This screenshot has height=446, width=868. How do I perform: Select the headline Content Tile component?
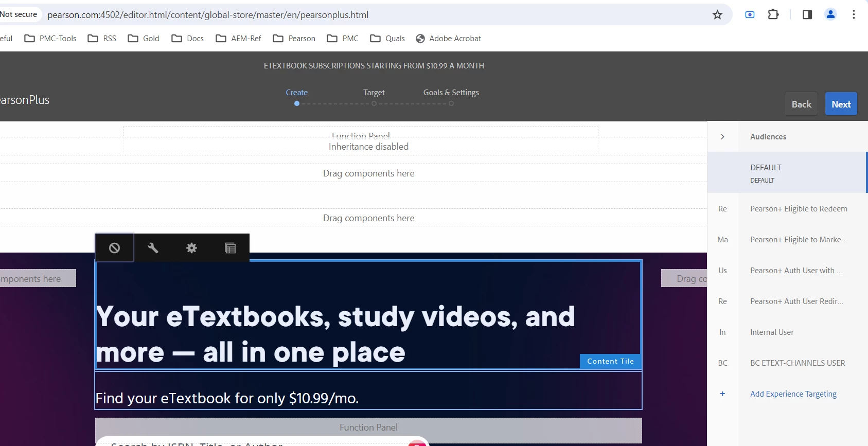(368, 315)
